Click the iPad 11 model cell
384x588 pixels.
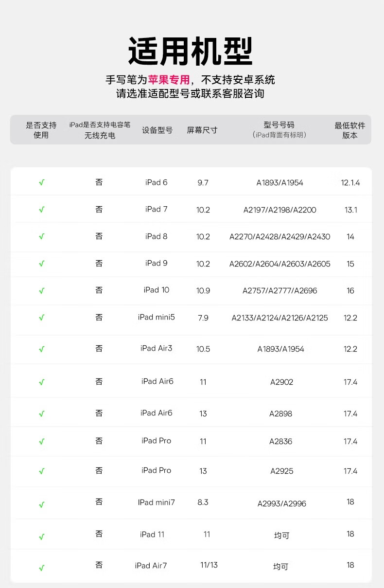(x=152, y=535)
